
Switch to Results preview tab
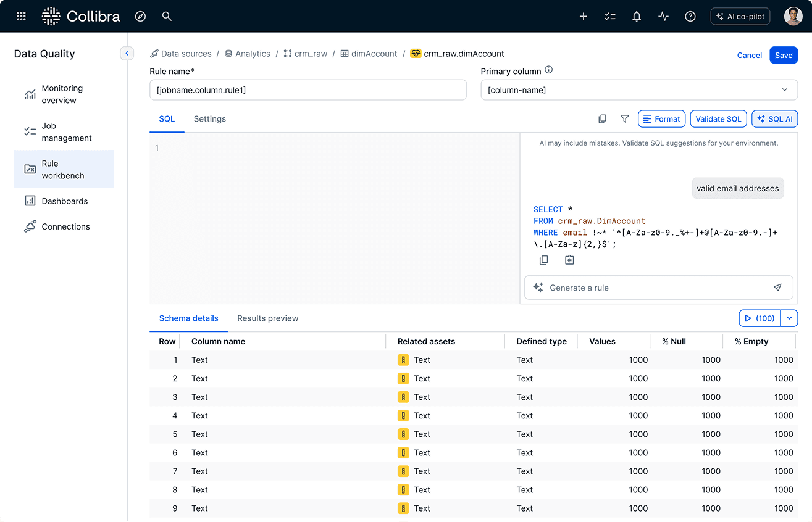click(267, 318)
